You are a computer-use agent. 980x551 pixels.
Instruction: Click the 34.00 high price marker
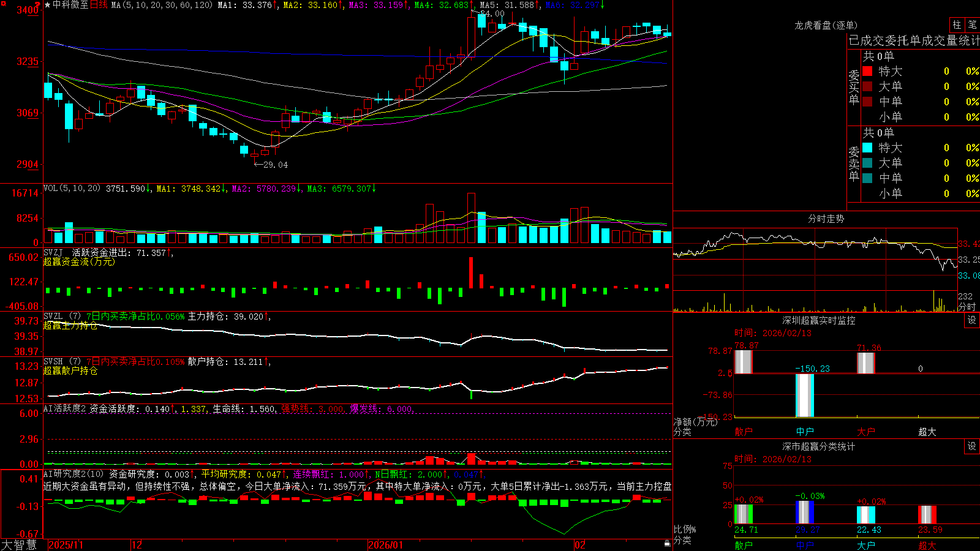pyautogui.click(x=492, y=13)
